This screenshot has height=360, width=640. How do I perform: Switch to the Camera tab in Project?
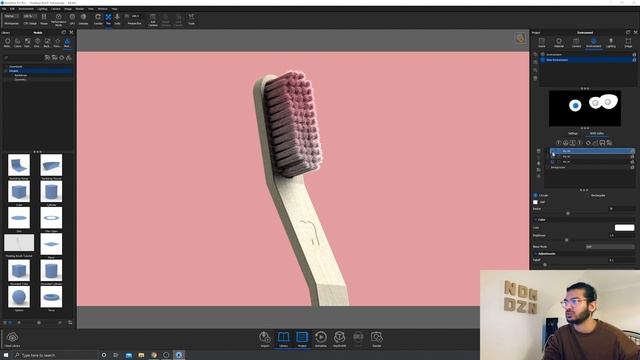(576, 42)
